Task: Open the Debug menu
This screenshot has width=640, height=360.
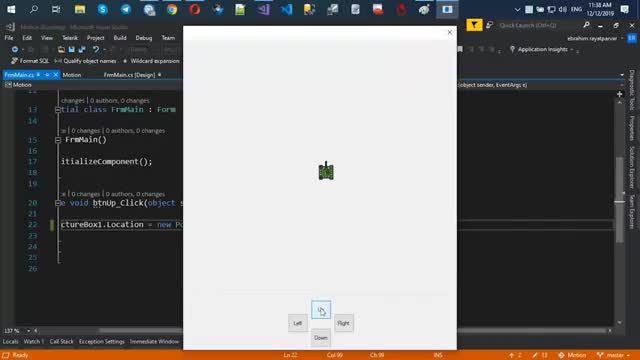Action: point(144,38)
